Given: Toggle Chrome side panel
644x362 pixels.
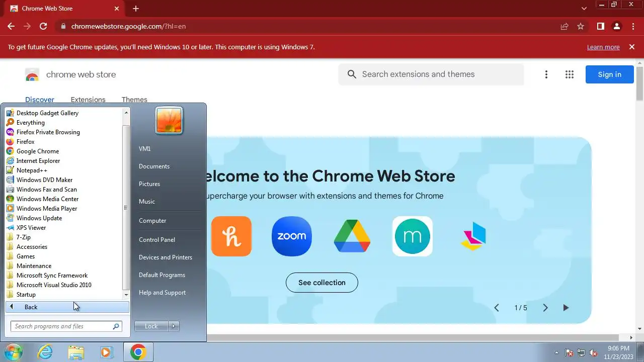Looking at the screenshot, I should tap(600, 26).
